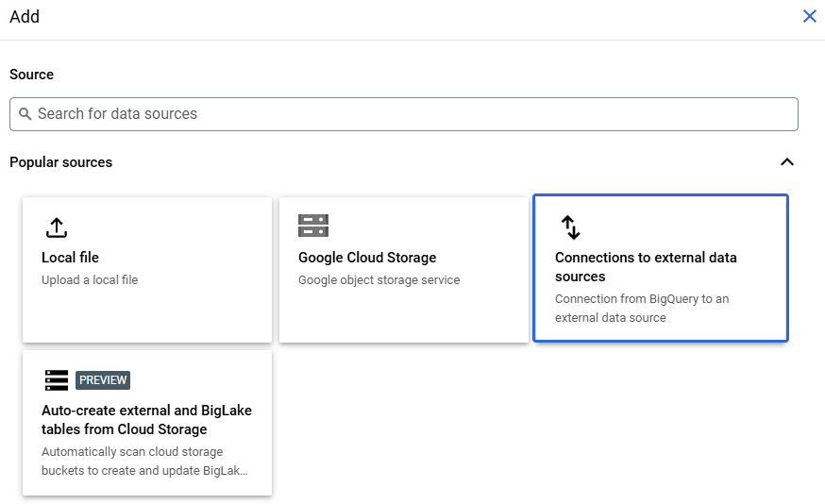Click the upload arrow icon for Local file
Viewport: 825px width, 504px height.
pyautogui.click(x=57, y=227)
